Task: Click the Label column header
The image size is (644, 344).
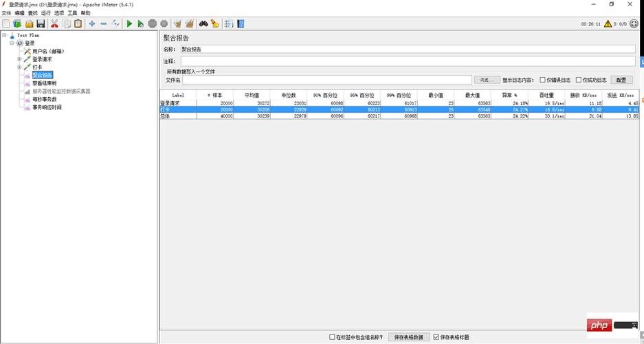Action: tap(178, 95)
